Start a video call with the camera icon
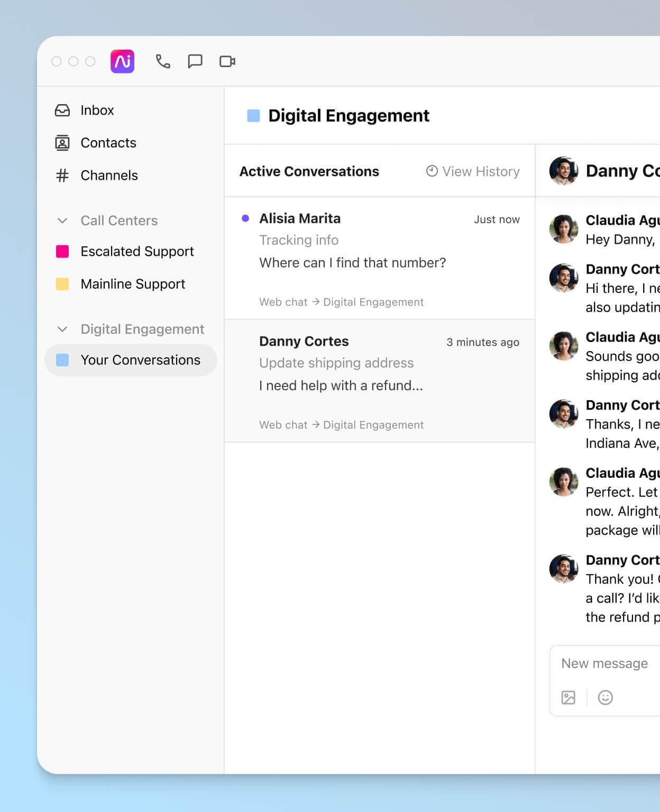 click(228, 61)
